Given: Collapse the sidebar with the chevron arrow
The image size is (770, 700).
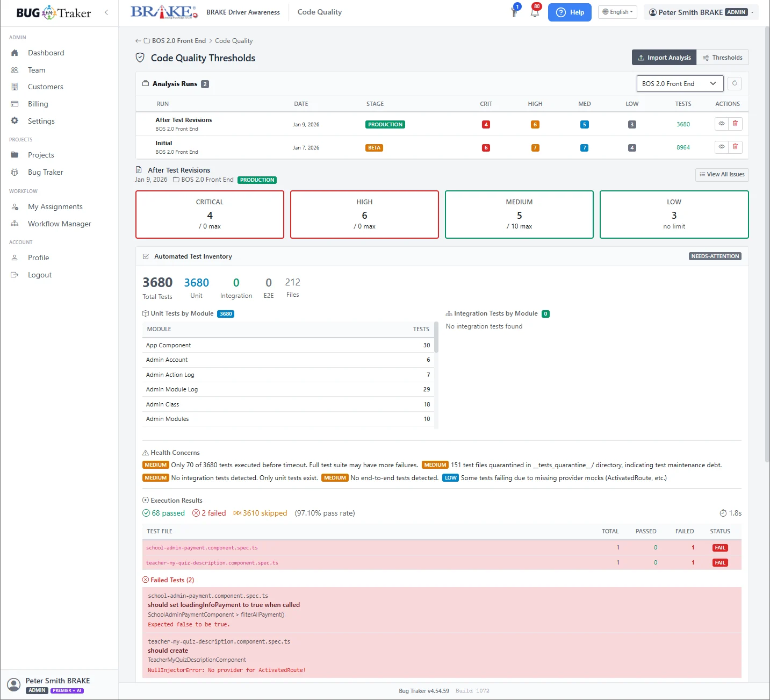Looking at the screenshot, I should coord(106,12).
